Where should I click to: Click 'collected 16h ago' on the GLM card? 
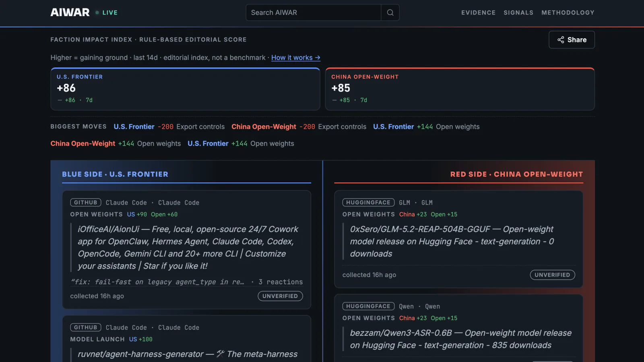(x=369, y=275)
